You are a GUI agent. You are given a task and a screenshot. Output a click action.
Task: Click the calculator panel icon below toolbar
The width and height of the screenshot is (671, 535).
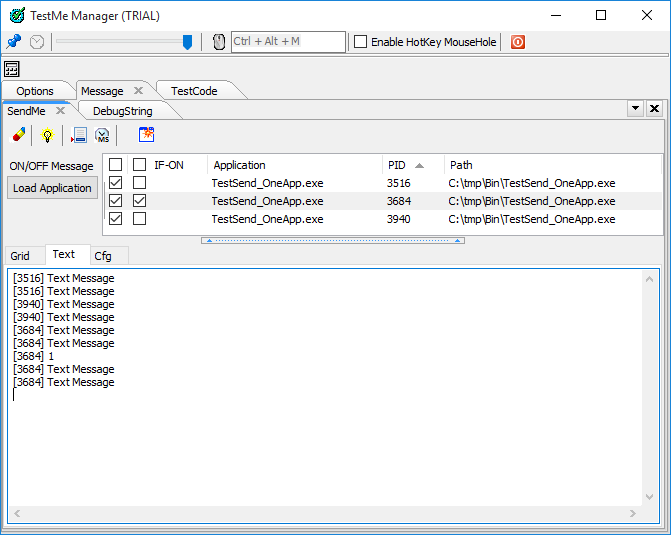coord(12,69)
